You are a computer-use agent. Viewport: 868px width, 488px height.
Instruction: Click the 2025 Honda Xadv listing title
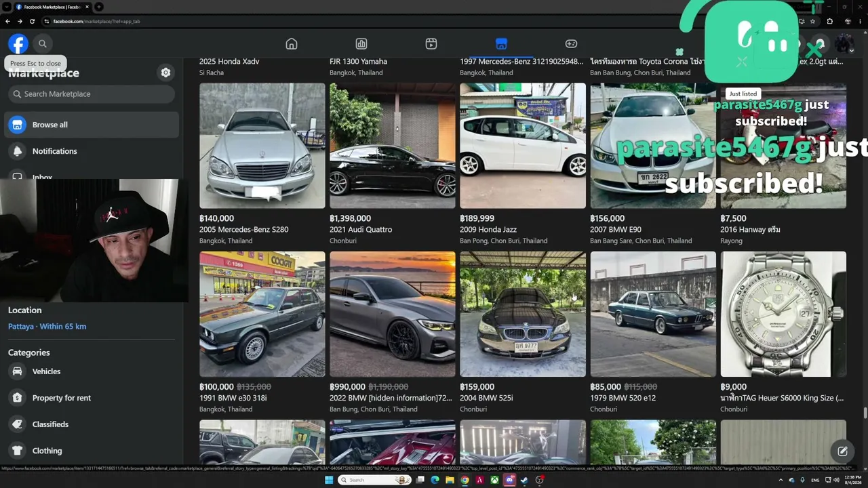(229, 61)
